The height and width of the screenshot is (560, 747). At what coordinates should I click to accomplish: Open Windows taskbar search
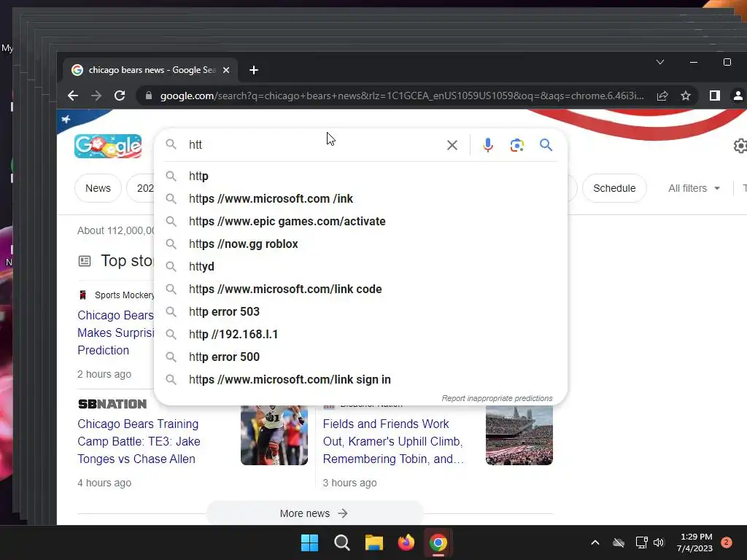pos(341,542)
